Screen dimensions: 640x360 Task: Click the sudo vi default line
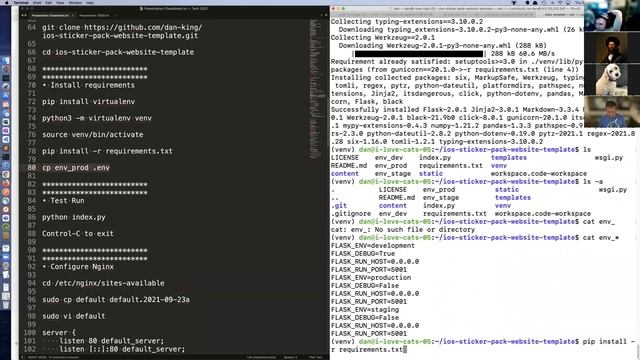click(x=73, y=316)
